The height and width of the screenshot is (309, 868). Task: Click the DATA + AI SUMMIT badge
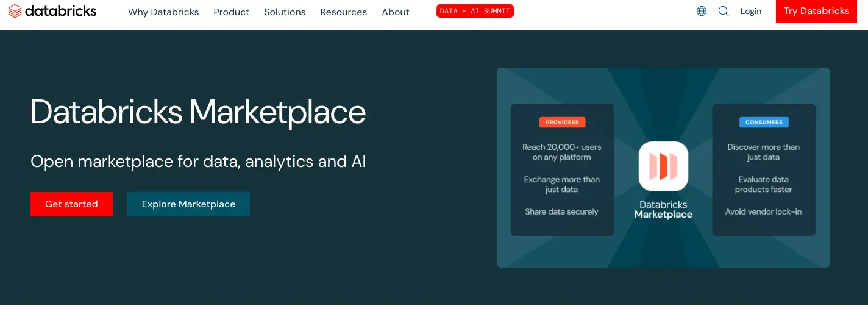point(475,11)
